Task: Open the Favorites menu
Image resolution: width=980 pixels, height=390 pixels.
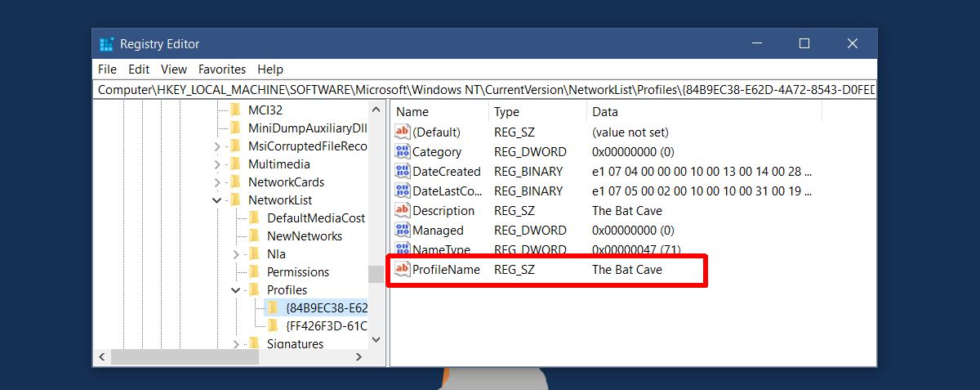Action: pyautogui.click(x=222, y=69)
